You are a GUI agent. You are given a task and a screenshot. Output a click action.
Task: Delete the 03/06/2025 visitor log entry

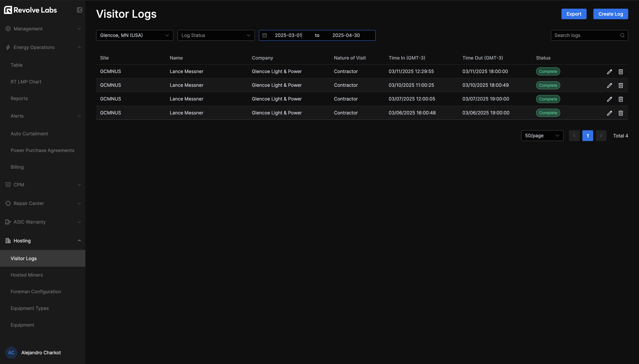621,113
